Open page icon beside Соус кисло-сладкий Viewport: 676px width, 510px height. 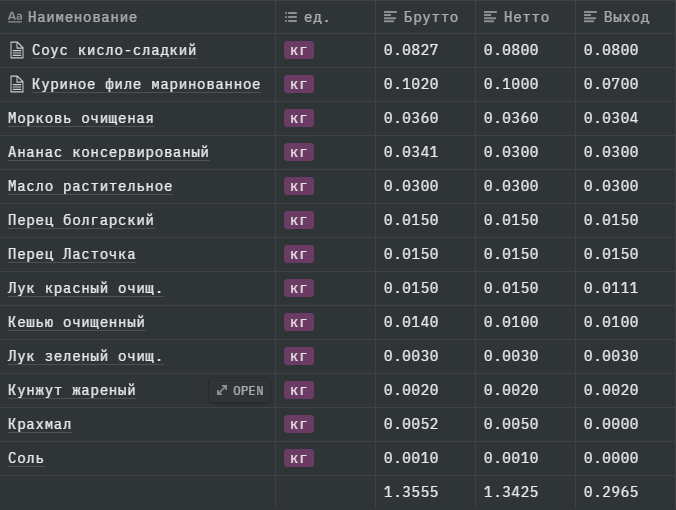point(17,50)
